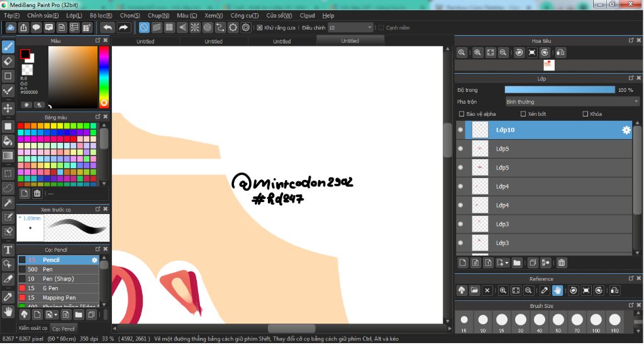Enable Xén bớt checkbox

pos(523,114)
